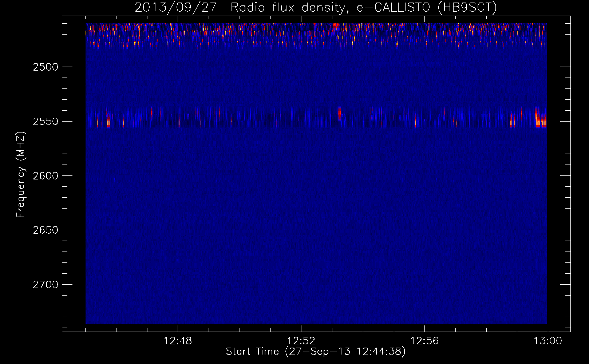Click the 'Start Time (27-Sep-13 12:44:38)' label
Screen dimensions: 589x364
[316, 352]
